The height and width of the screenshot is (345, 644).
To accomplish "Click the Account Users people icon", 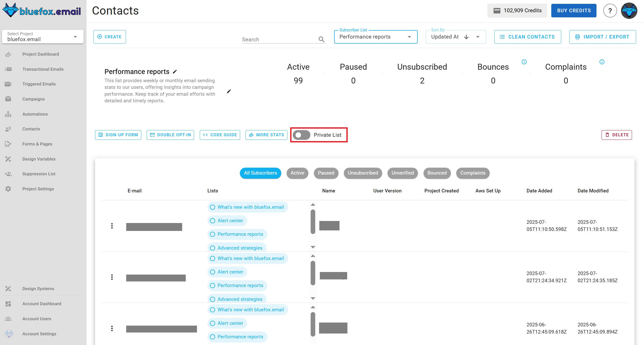I will [8, 319].
